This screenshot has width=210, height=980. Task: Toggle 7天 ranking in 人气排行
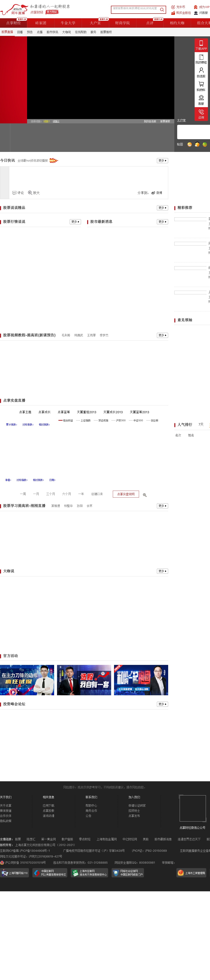point(201,425)
